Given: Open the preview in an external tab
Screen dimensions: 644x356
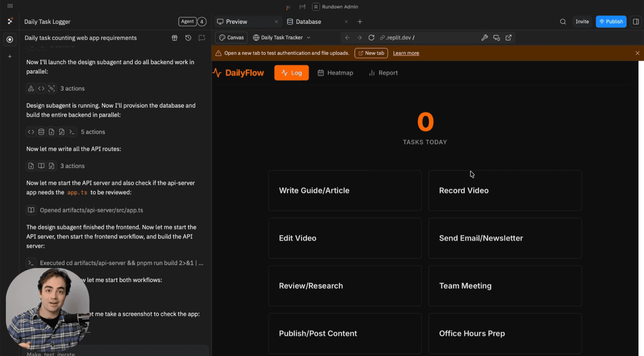Looking at the screenshot, I should (x=508, y=37).
